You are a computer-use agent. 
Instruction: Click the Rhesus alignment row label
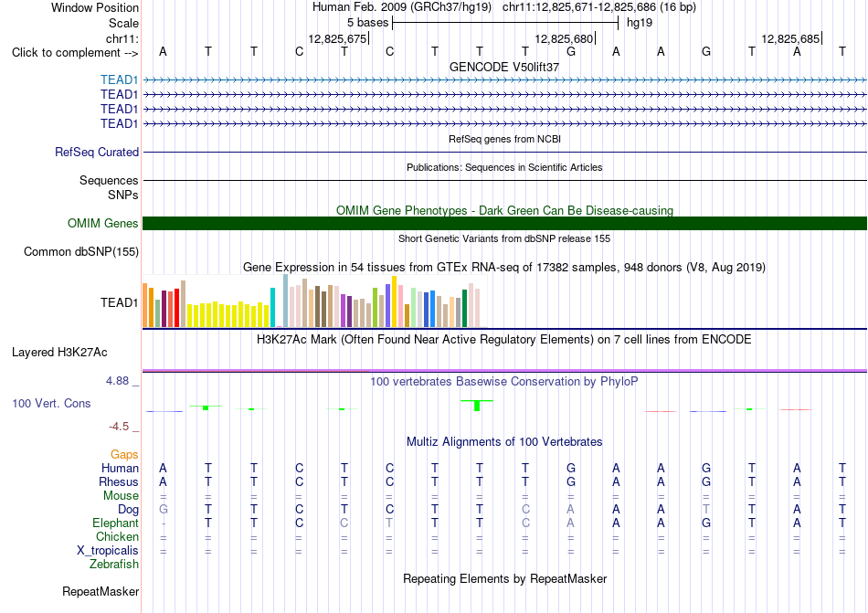tap(119, 482)
